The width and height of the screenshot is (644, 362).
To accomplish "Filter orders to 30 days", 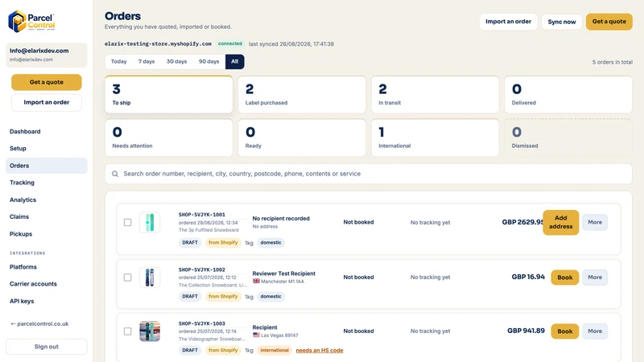I will pos(176,62).
